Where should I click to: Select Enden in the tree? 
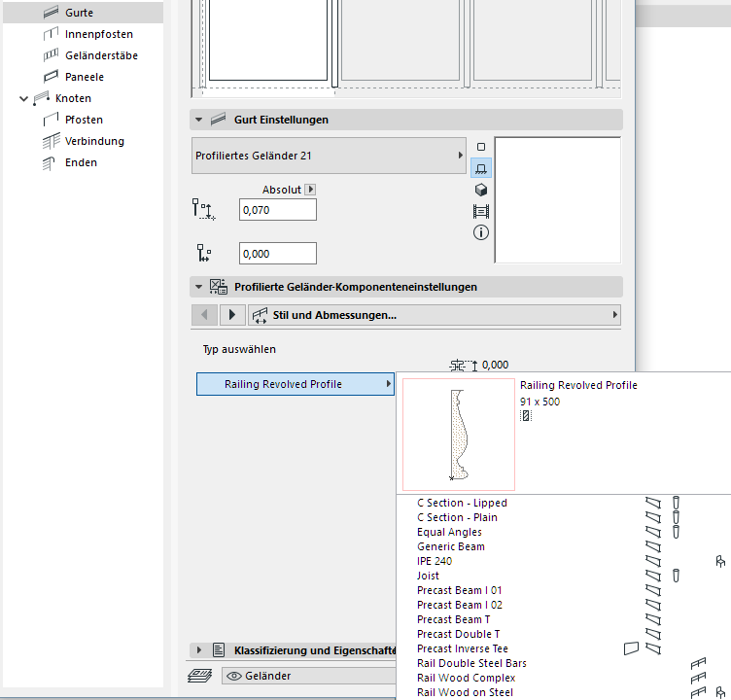coord(81,162)
